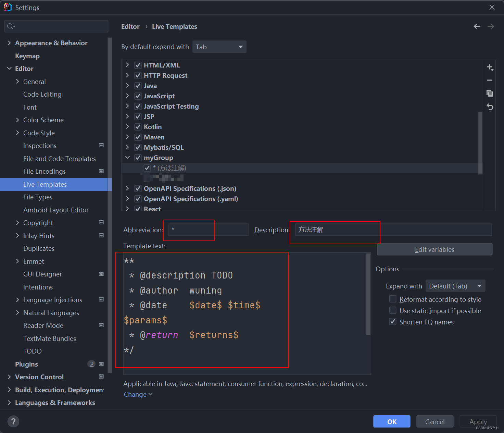Click the Copyright project-level icon
This screenshot has width=504, height=433.
[101, 223]
